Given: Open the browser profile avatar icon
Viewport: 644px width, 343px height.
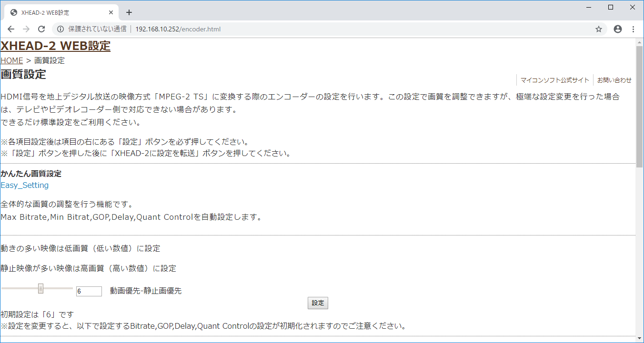Looking at the screenshot, I should (618, 29).
